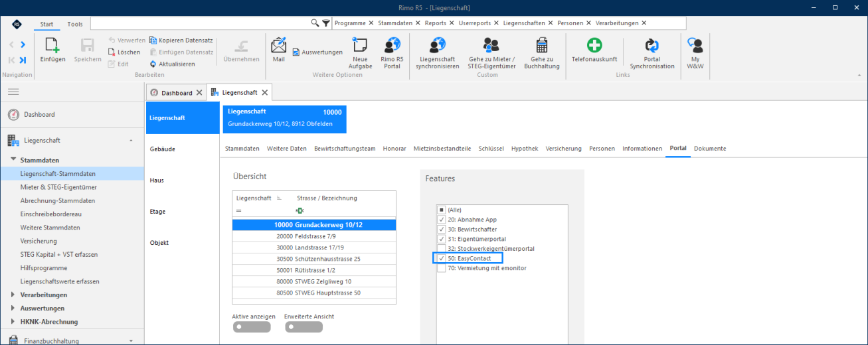
Task: Click the Einfügen new record icon
Action: [x=52, y=46]
